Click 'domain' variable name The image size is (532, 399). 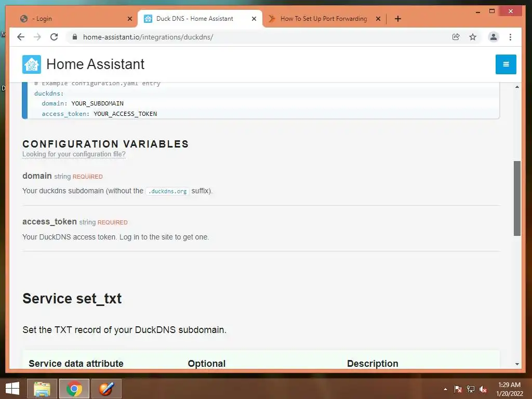(x=37, y=176)
